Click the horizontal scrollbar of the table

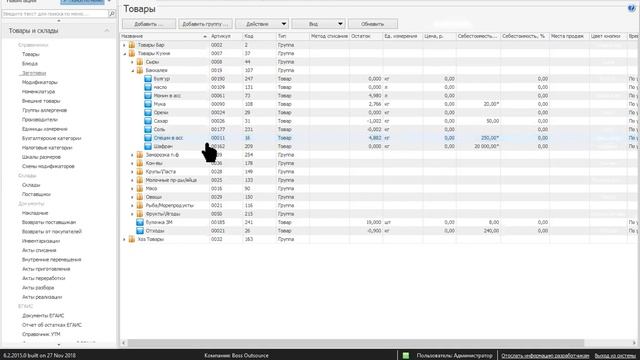pos(355,343)
